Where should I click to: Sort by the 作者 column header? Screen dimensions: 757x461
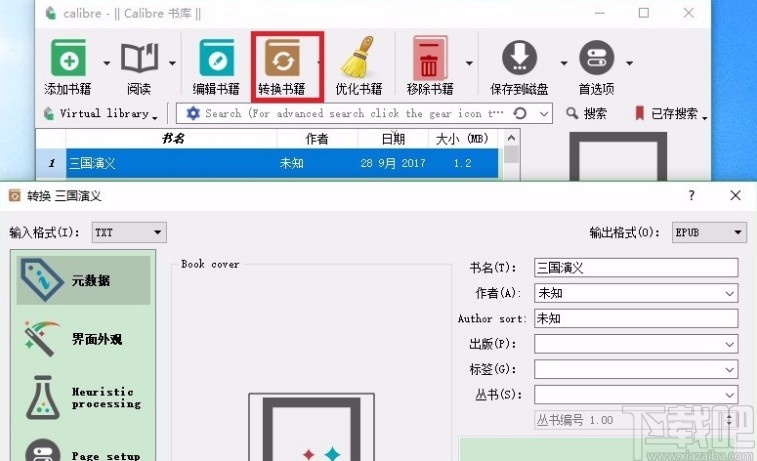click(317, 139)
